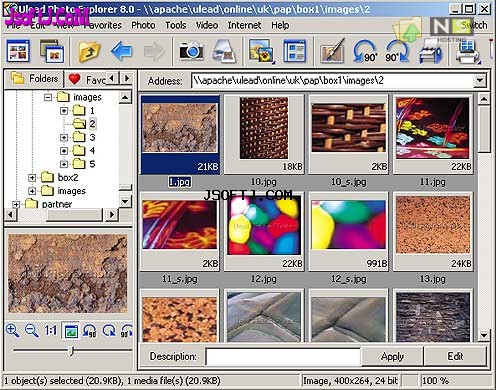The height and width of the screenshot is (390, 496).
Task: Open the Tools menu
Action: pos(176,25)
